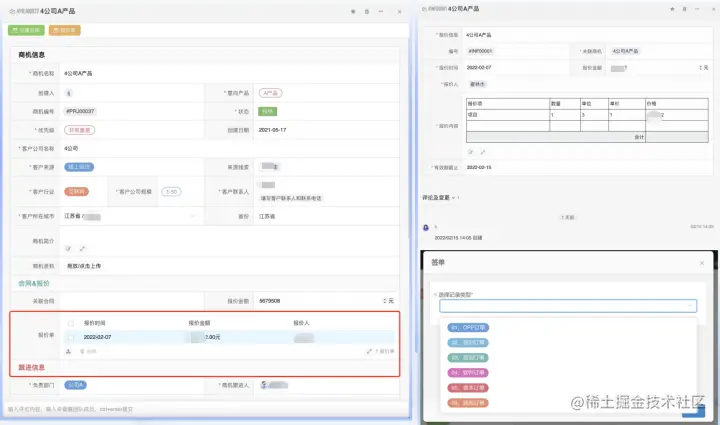Click the expand icon below 报价内容 table

pos(483,152)
